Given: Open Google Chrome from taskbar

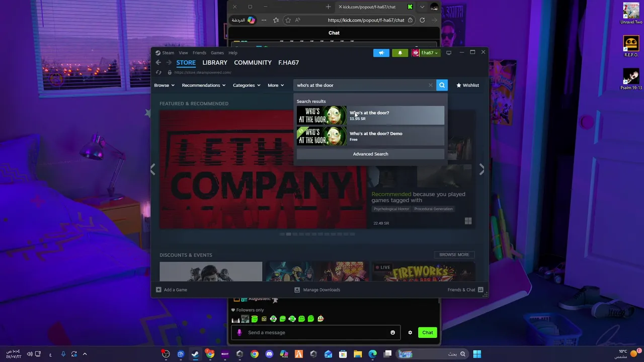Looking at the screenshot, I should click(x=255, y=354).
